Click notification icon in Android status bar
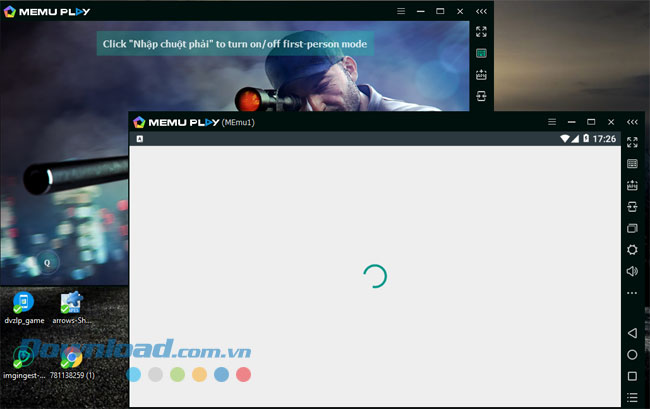The image size is (650, 409). point(140,139)
